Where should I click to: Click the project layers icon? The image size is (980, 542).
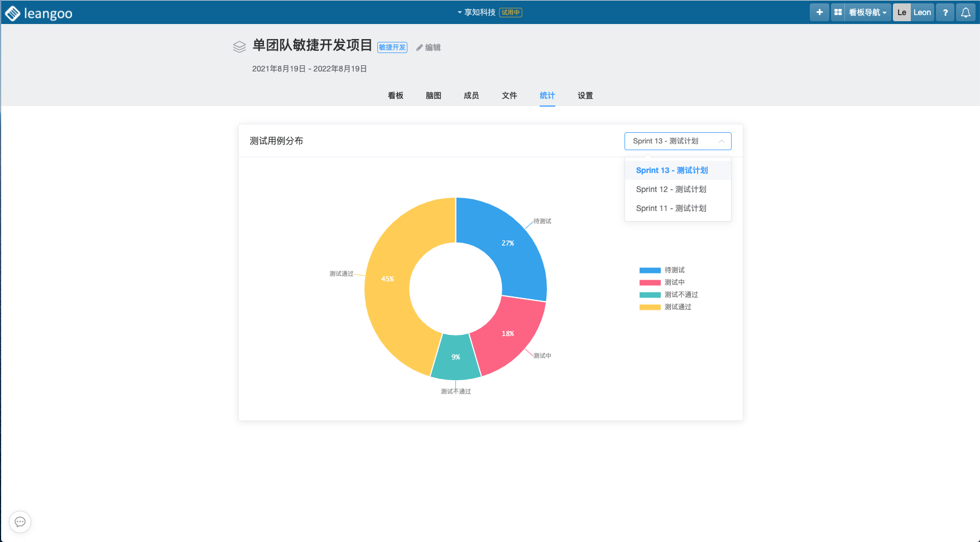[x=239, y=47]
